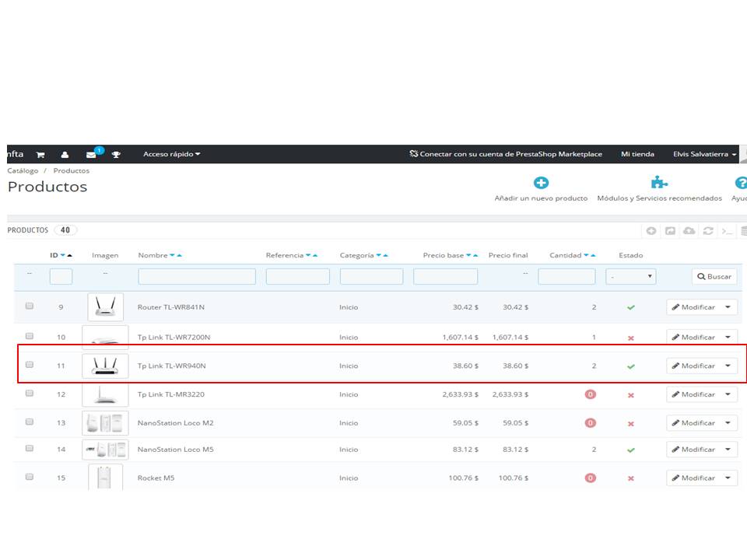
Task: Select checkbox for product ID 10
Action: (x=30, y=336)
